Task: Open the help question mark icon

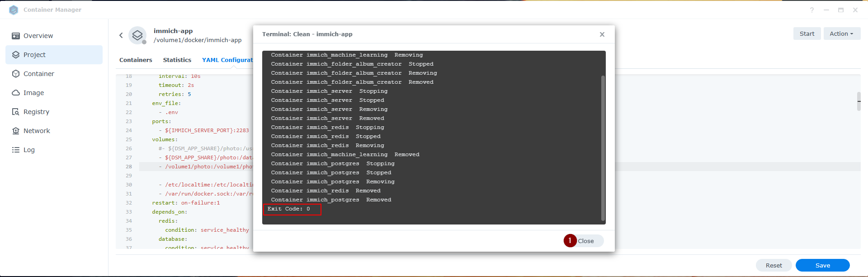Action: tap(812, 10)
